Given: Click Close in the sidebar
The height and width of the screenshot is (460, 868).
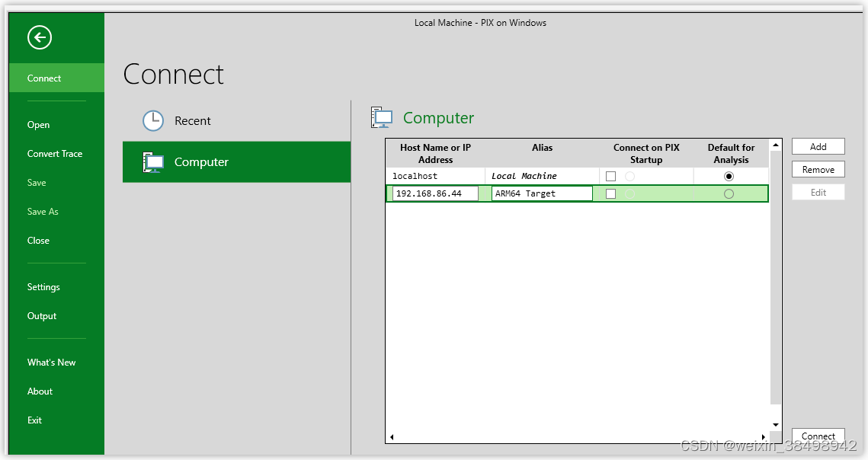Looking at the screenshot, I should pyautogui.click(x=38, y=240).
